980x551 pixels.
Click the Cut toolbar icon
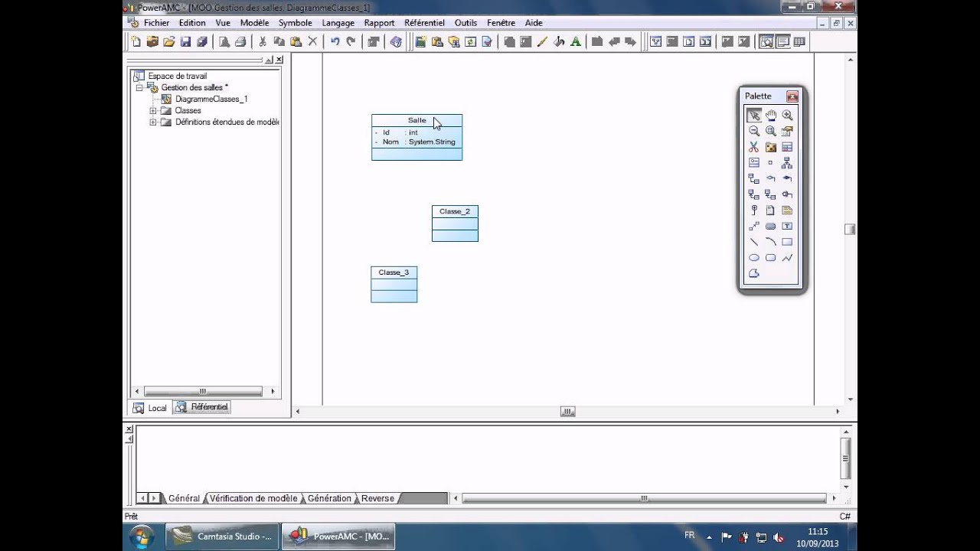(263, 42)
